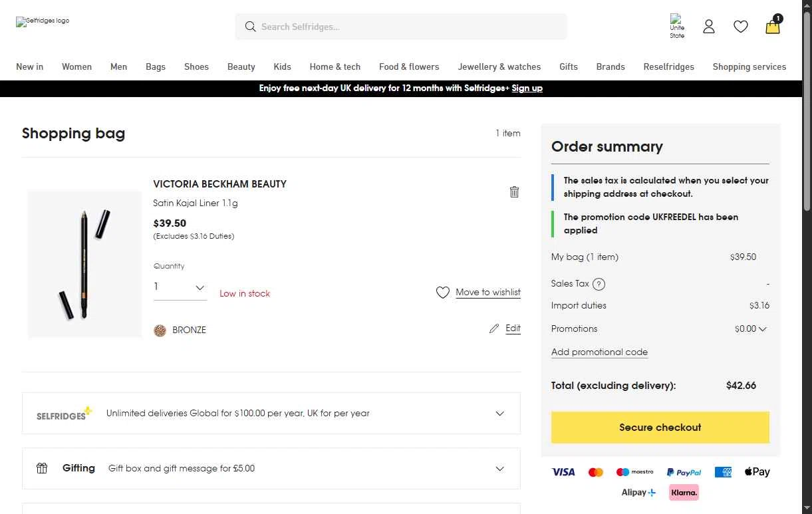
Task: Expand the Gifting section chevron
Action: click(x=500, y=468)
